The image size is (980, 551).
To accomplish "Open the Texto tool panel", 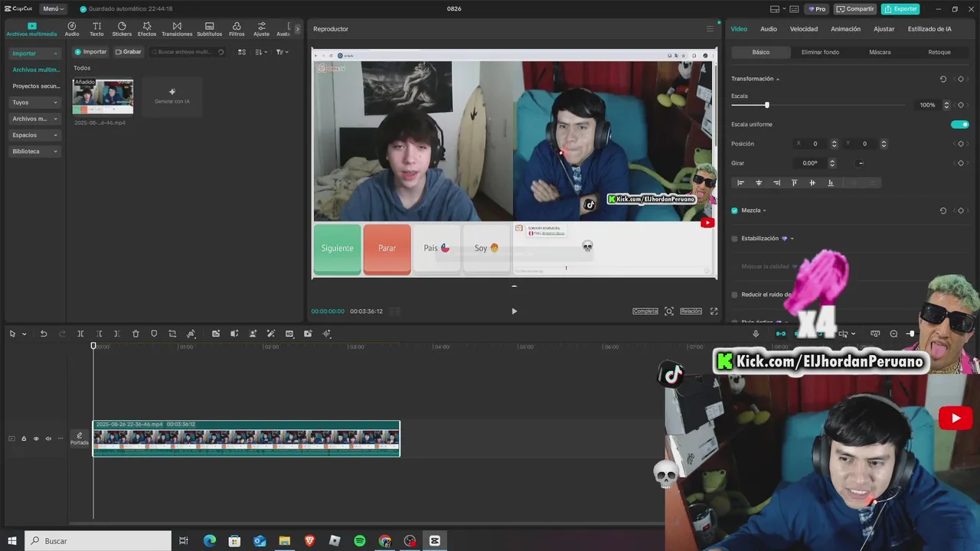I will tap(96, 29).
